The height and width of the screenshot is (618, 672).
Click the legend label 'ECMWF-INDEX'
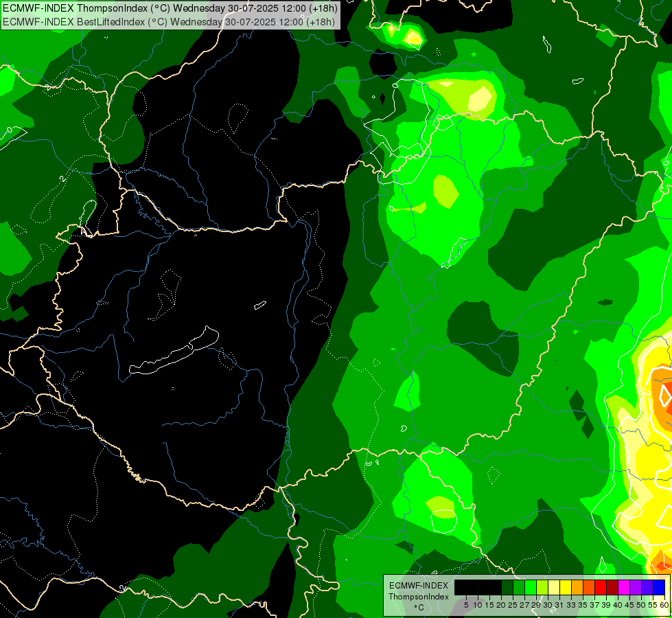coord(419,586)
